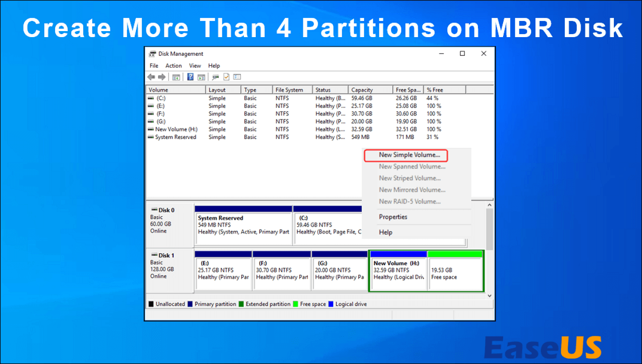
Task: Select New Simple Volume in context menu
Action: pos(410,155)
